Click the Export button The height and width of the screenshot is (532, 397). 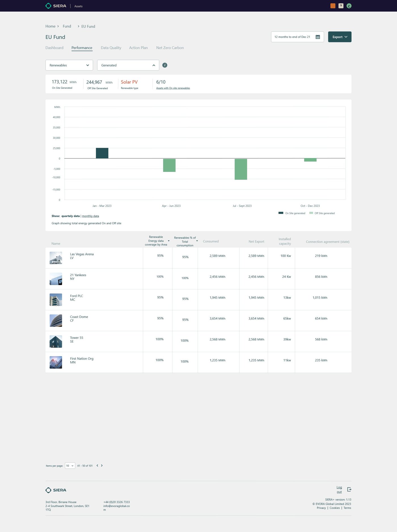[340, 37]
